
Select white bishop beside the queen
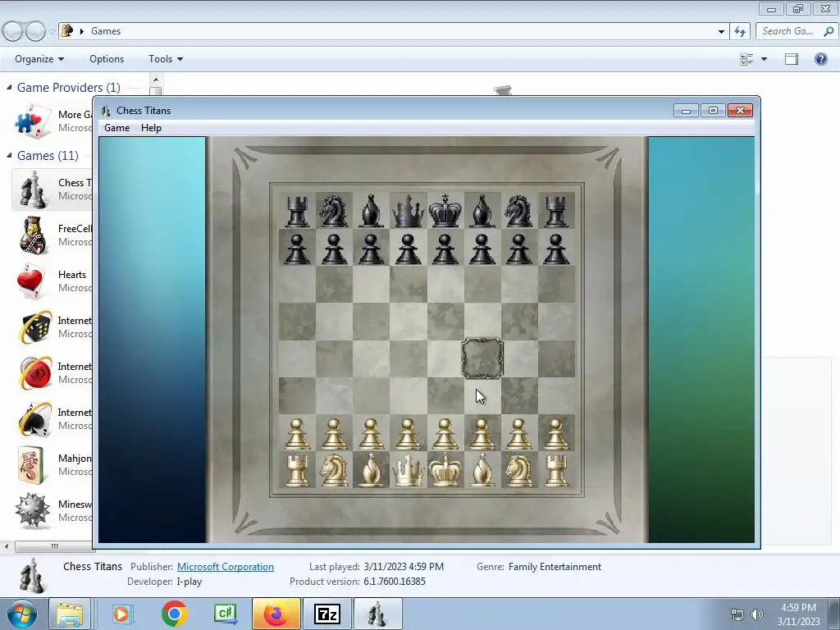click(x=371, y=470)
